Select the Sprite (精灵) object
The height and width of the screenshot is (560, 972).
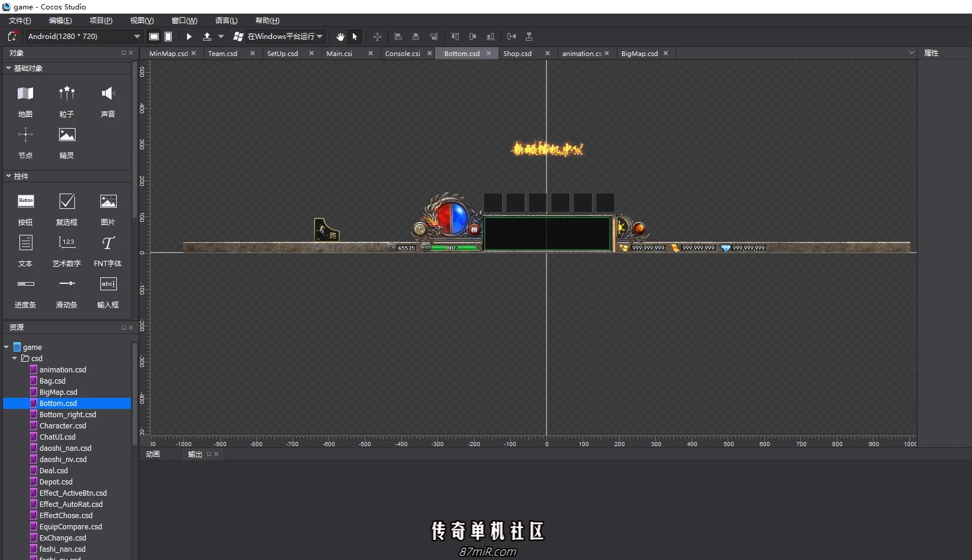pyautogui.click(x=67, y=143)
